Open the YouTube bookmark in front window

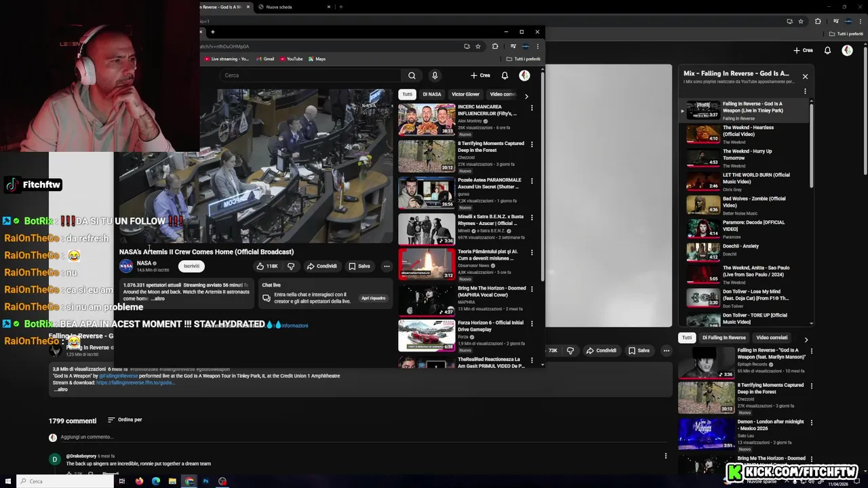point(291,59)
